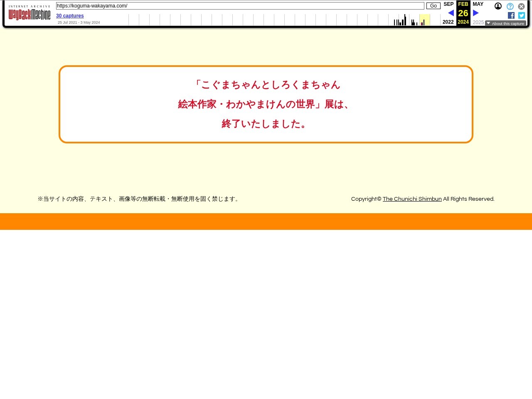
Task: Close the Wayback toolbar with X icon
Action: [521, 6]
